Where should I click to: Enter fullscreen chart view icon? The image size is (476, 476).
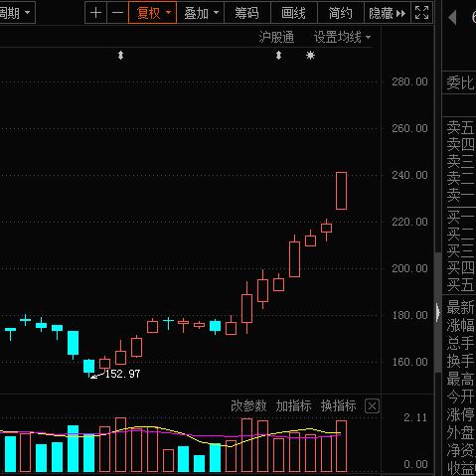coord(421,13)
